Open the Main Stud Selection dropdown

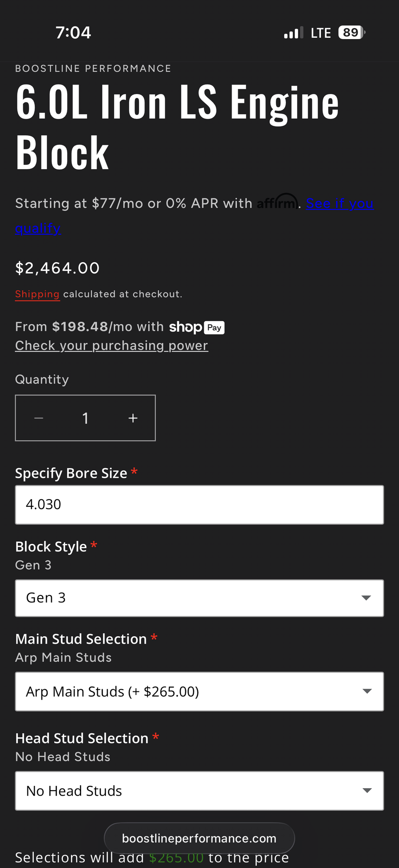pos(199,691)
